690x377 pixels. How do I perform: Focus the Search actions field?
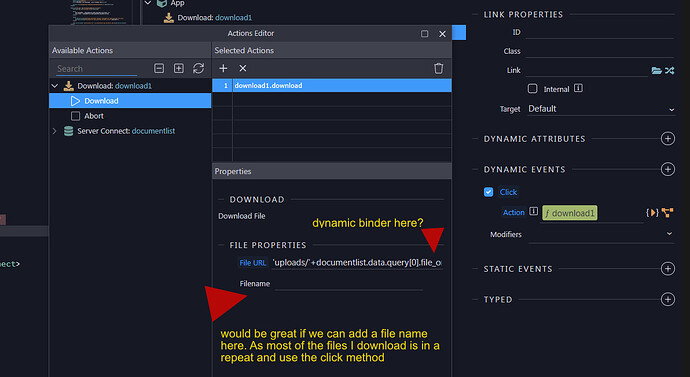(96, 69)
